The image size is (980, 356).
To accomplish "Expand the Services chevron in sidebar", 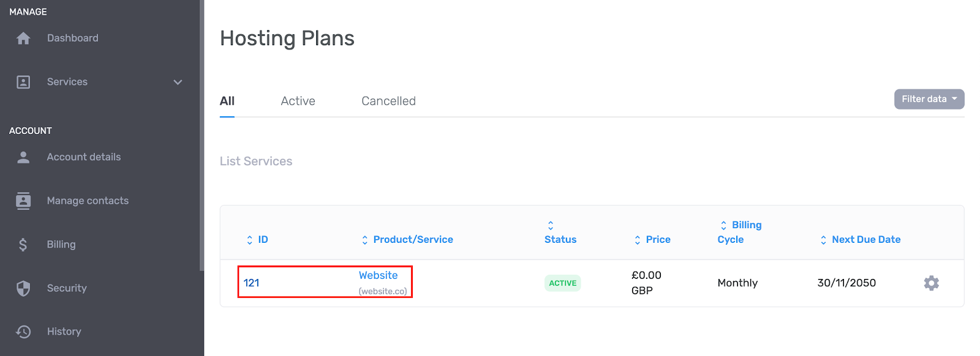I will click(x=178, y=82).
